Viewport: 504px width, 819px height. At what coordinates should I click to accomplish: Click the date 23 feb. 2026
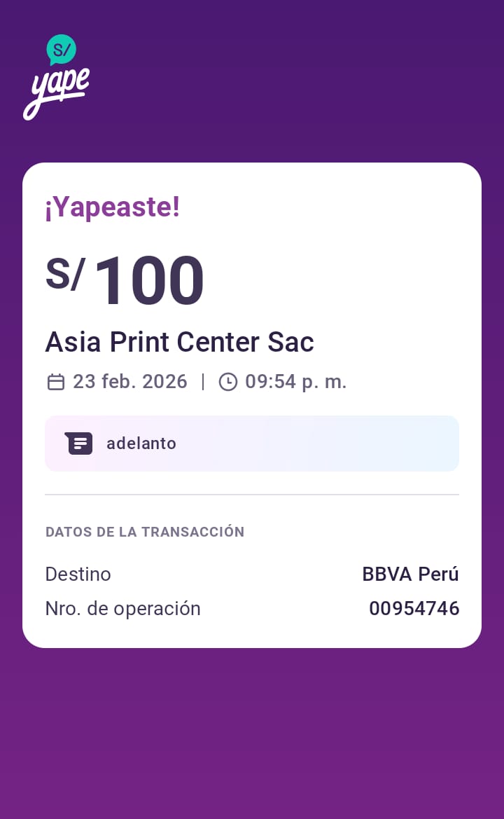click(130, 382)
